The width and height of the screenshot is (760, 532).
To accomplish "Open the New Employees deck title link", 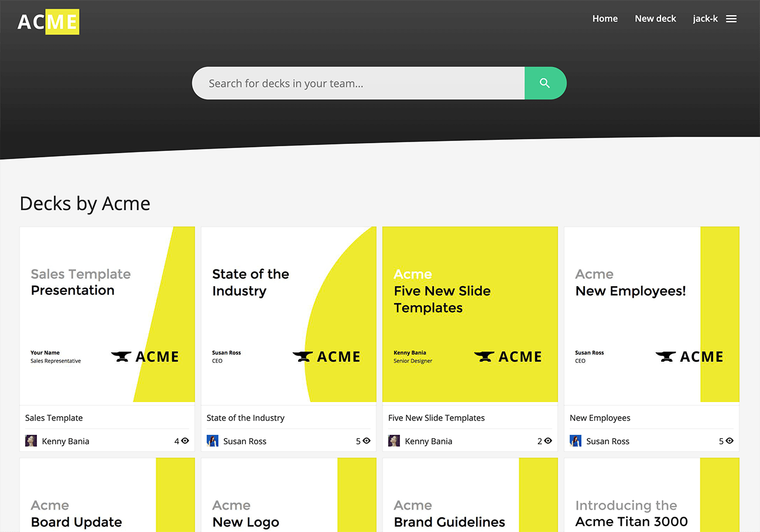I will (600, 418).
